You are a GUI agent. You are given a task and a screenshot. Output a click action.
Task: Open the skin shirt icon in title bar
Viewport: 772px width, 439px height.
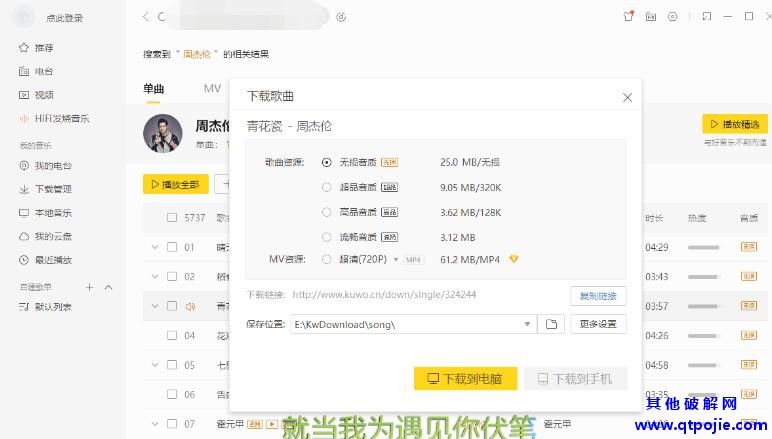628,16
